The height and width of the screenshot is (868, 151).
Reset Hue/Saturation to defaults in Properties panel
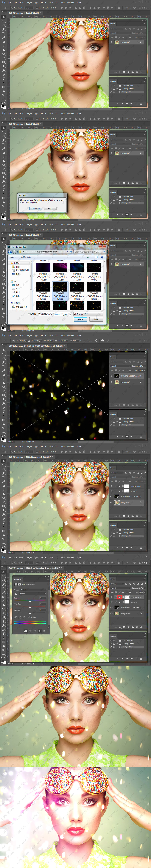pyautogui.click(x=35, y=631)
